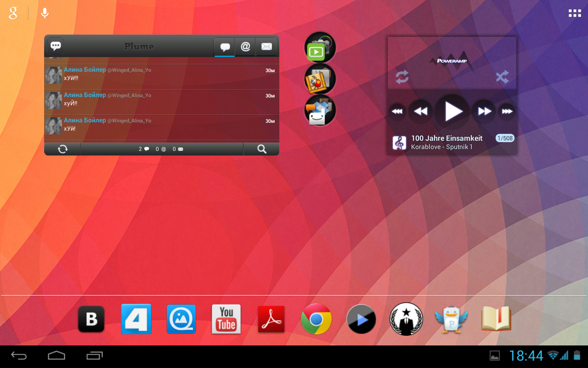Open the book reader app

(496, 318)
